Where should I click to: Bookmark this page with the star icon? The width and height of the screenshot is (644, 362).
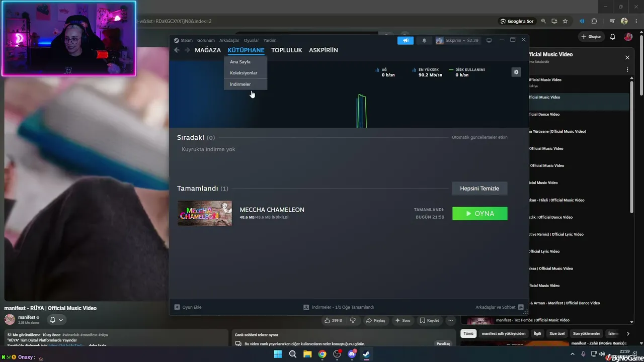pos(565,21)
